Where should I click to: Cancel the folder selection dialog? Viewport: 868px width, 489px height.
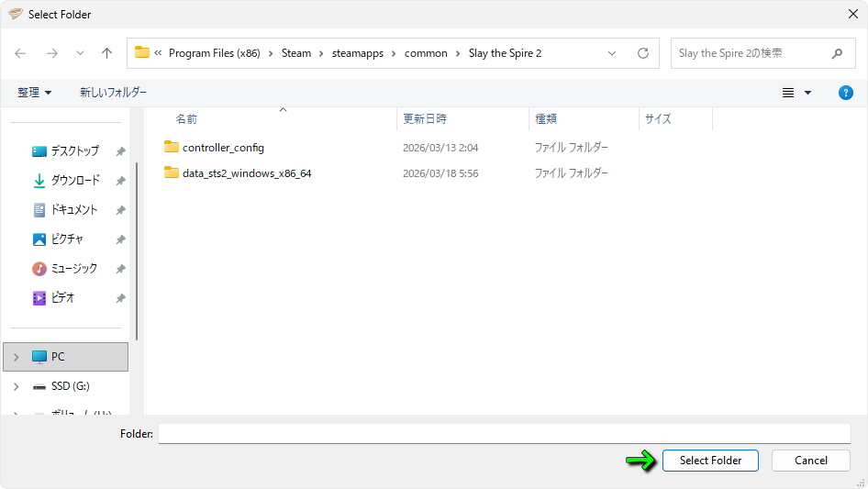pyautogui.click(x=810, y=461)
